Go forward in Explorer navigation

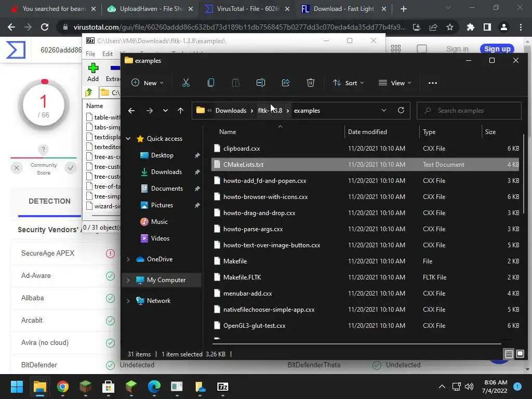pos(149,111)
